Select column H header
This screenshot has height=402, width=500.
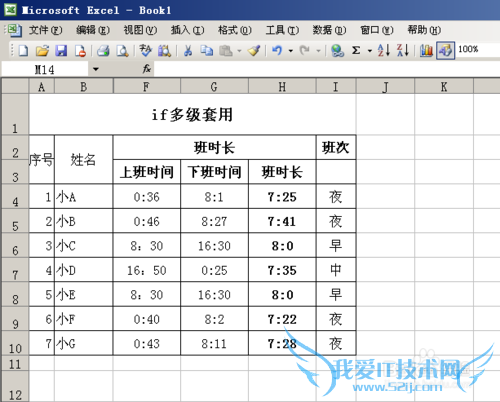pos(282,86)
